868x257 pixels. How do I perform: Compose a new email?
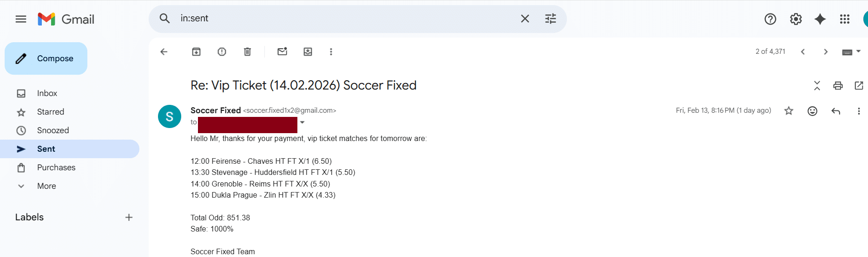[x=46, y=58]
